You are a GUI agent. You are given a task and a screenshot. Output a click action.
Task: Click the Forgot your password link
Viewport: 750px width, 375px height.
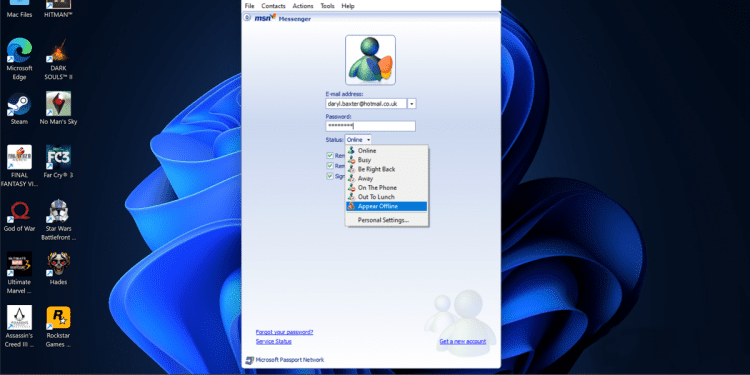pos(285,332)
